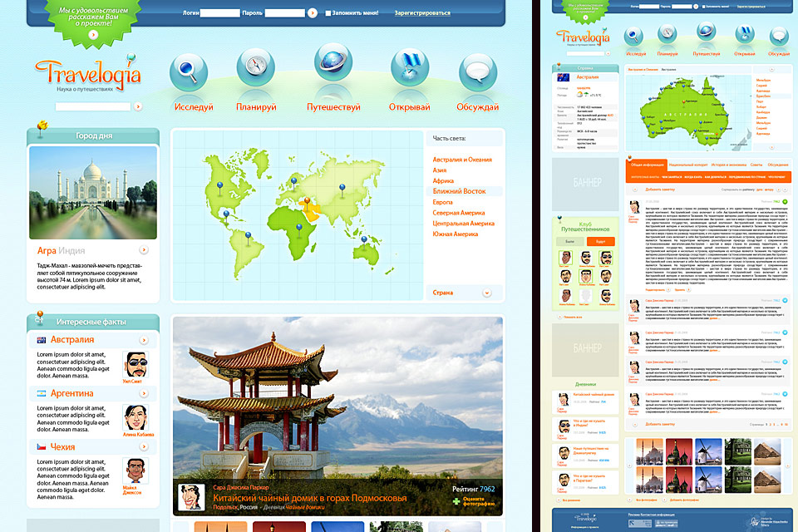Select the blue pin over Australia on the world map
This screenshot has height=532, width=798.
tap(364, 241)
